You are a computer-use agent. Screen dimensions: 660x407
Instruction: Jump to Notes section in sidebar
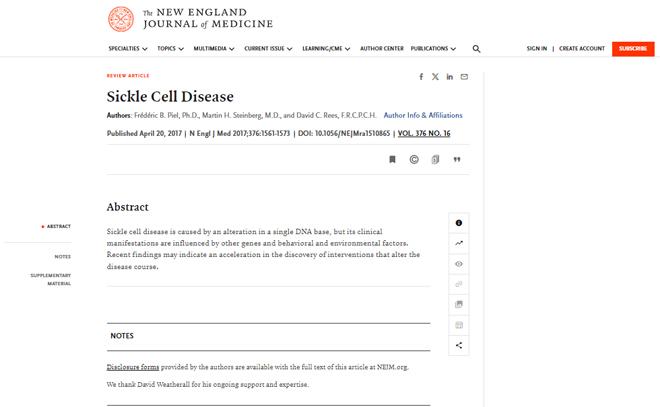[63, 257]
